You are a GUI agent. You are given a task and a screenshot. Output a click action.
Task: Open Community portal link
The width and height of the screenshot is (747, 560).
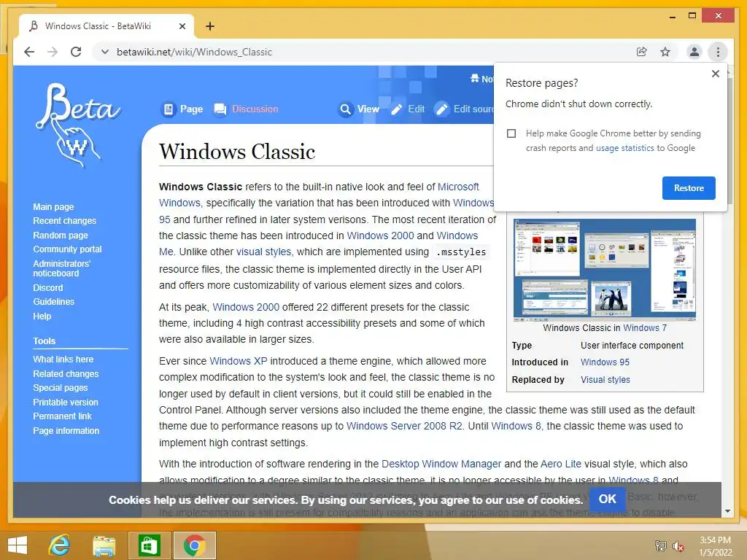tap(67, 249)
